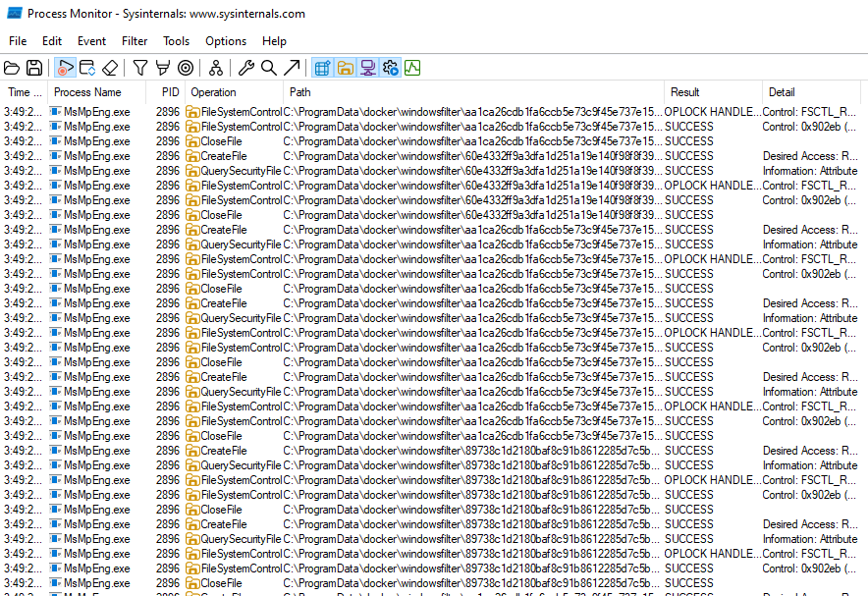
Task: Click the Process Monitor title bar icon
Action: [x=15, y=14]
